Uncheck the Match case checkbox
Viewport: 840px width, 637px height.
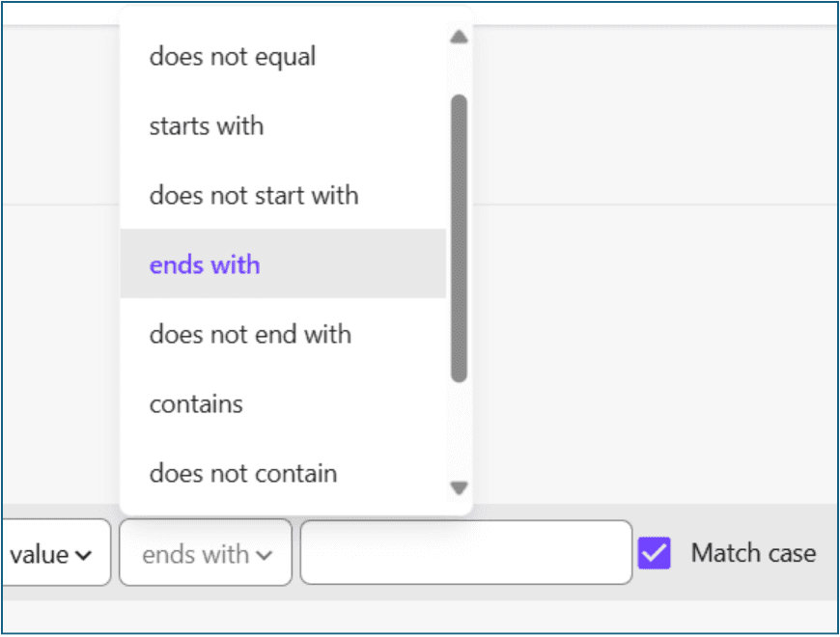654,553
